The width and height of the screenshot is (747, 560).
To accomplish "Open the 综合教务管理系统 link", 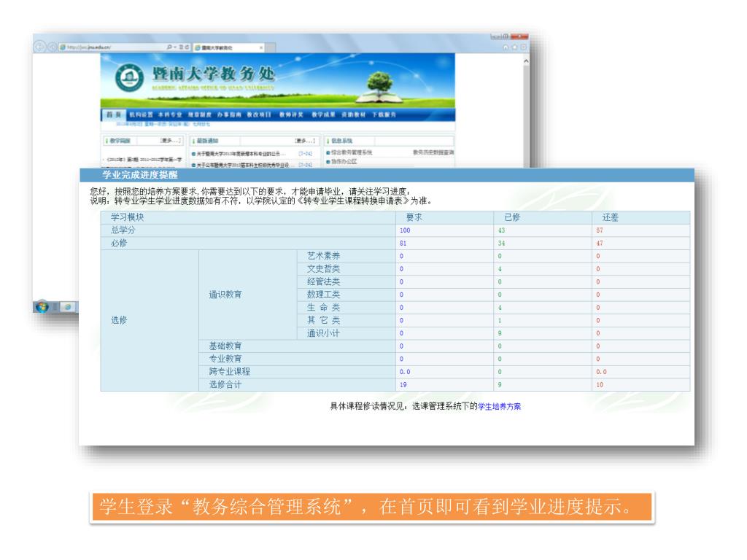I will click(352, 152).
